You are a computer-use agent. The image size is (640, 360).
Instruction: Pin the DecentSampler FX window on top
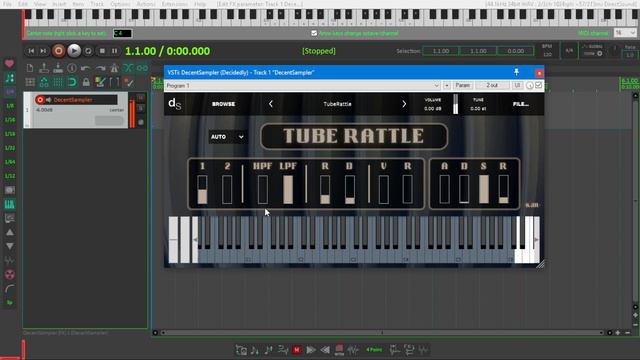point(516,72)
